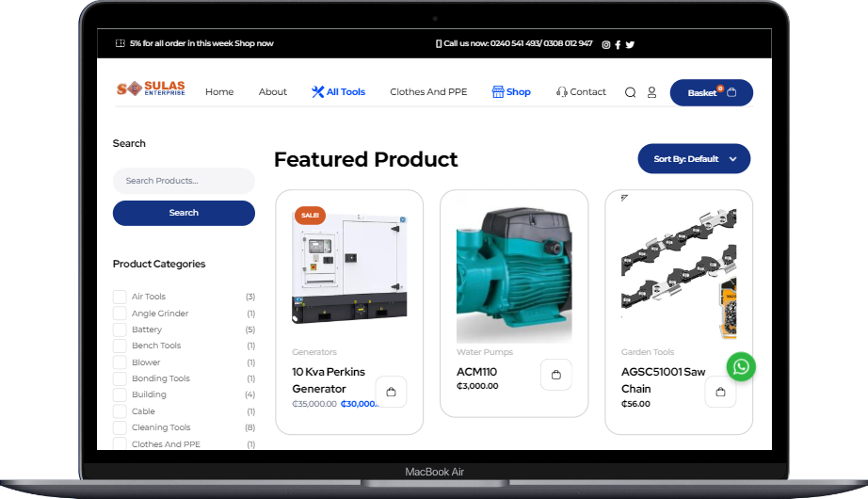
Task: Open the About menu item
Action: pyautogui.click(x=273, y=92)
